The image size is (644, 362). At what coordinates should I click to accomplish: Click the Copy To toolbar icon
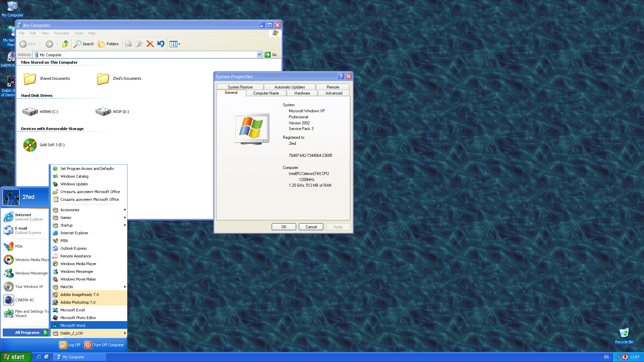click(139, 44)
